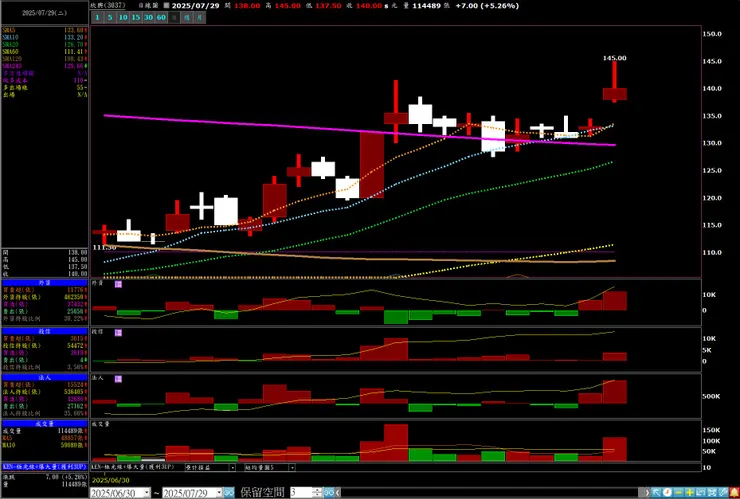Toggle the 投信 panel purple square icon
This screenshot has height=499, width=740.
coord(118,333)
